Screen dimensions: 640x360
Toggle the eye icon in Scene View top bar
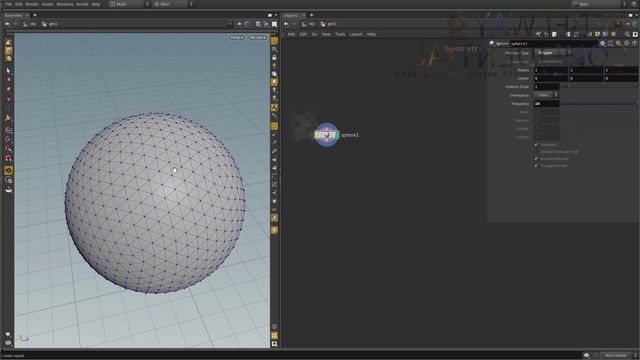(x=240, y=24)
